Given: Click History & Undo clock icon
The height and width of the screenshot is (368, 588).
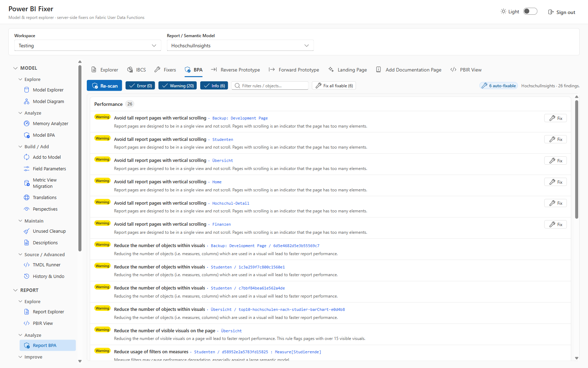Looking at the screenshot, I should (27, 276).
